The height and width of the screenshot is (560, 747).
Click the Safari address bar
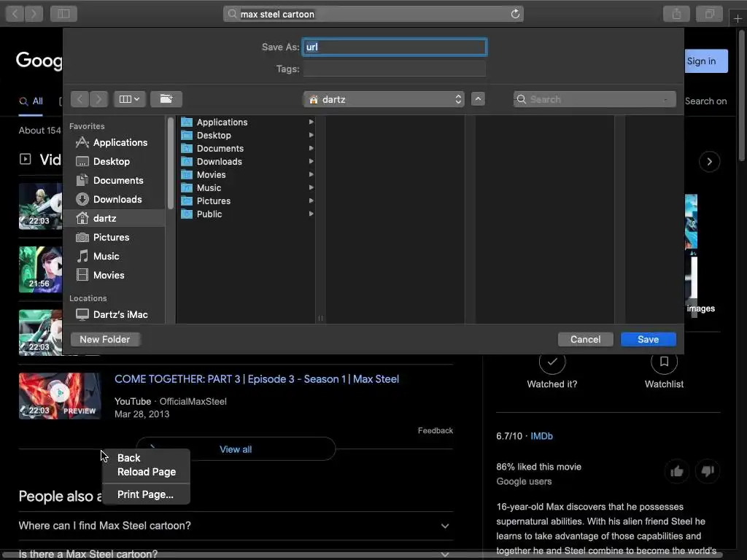[x=373, y=14]
